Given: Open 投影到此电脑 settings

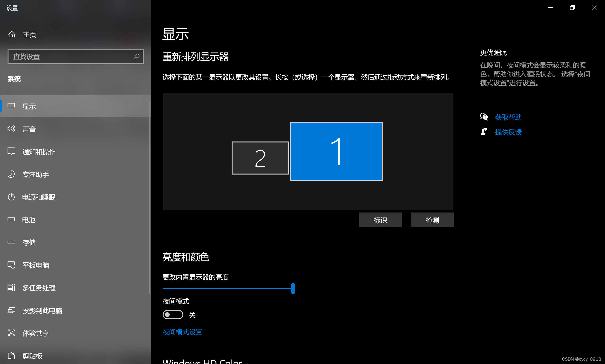Looking at the screenshot, I should click(76, 310).
